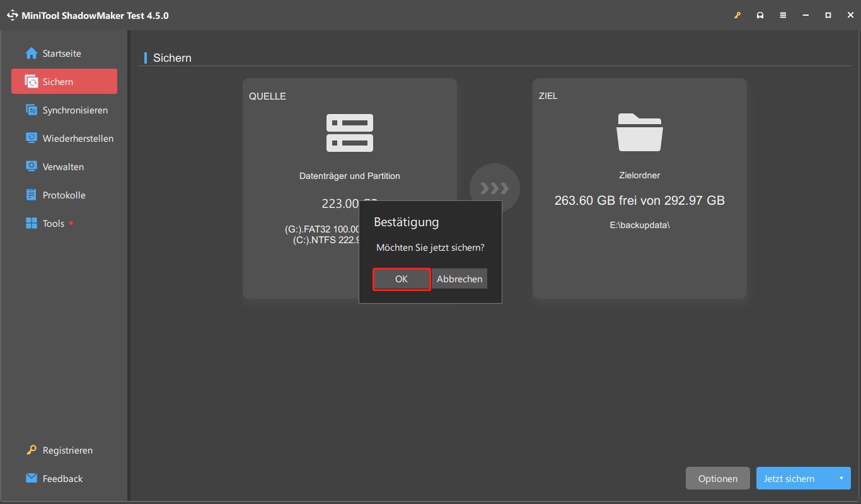Click the Verwalten manage icon
This screenshot has height=504, width=861.
pos(31,167)
